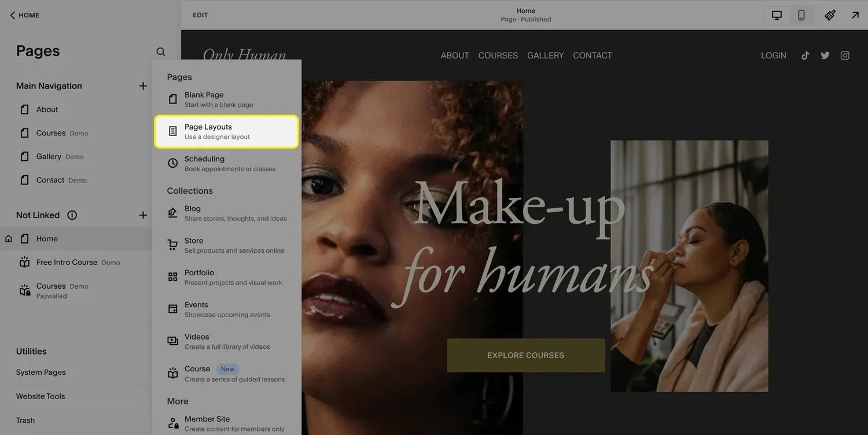Image resolution: width=868 pixels, height=435 pixels.
Task: Add a Store collection
Action: pyautogui.click(x=227, y=245)
